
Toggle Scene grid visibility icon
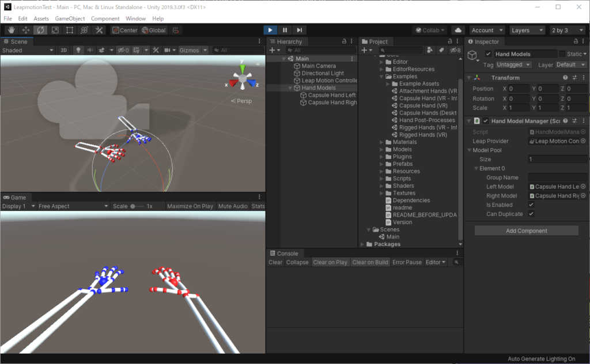click(136, 50)
